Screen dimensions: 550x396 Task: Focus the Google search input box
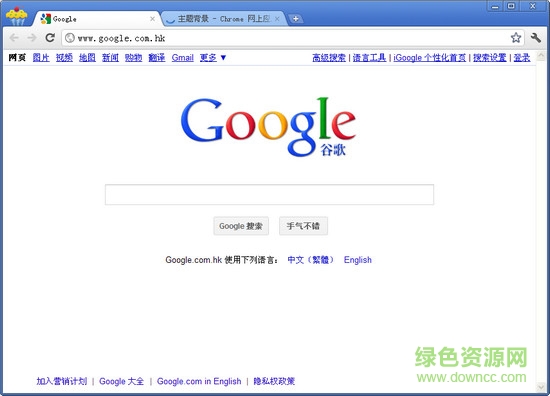click(x=269, y=194)
